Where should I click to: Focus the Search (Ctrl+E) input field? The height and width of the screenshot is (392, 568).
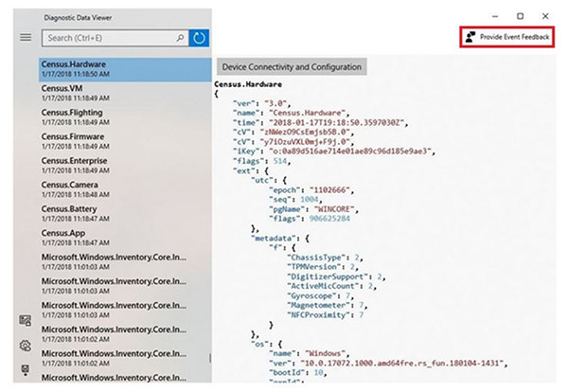click(x=115, y=38)
